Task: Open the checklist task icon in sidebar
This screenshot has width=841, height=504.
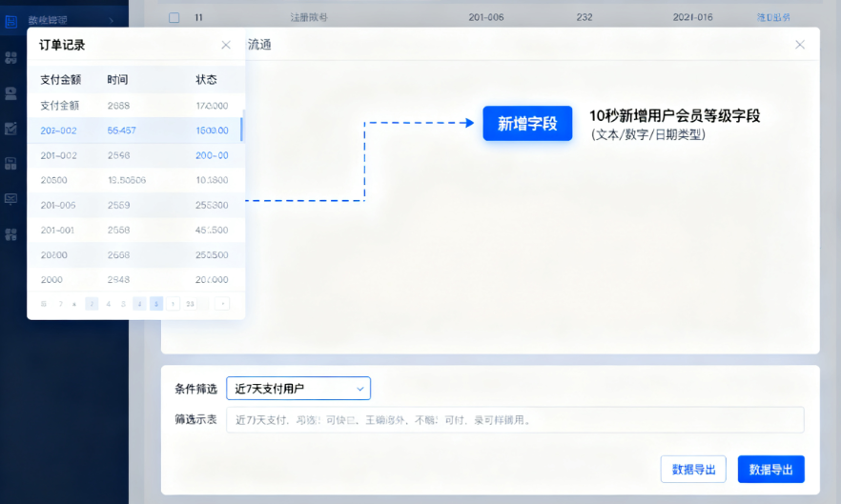Action: click(10, 129)
